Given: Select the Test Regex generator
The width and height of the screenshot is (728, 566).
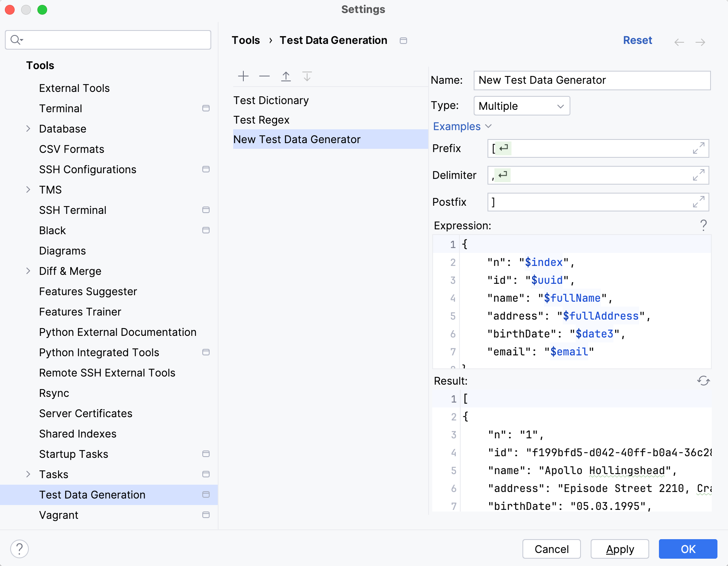Looking at the screenshot, I should (261, 120).
